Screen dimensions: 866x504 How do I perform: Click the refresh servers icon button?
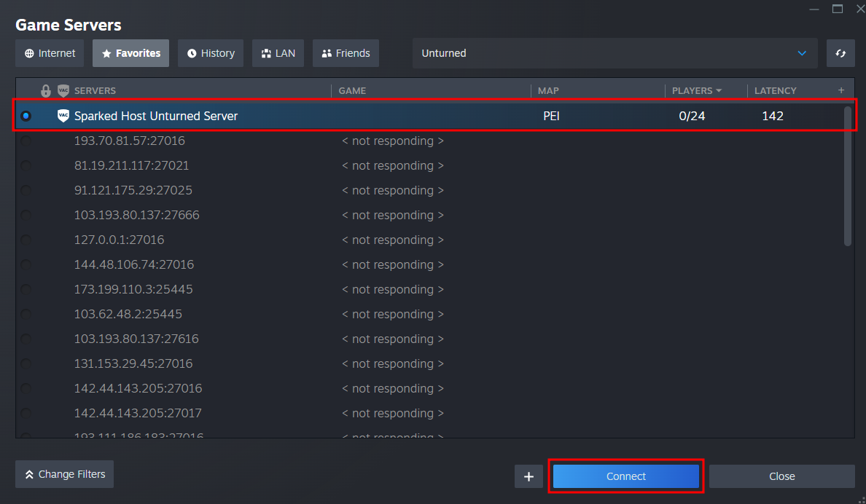click(x=840, y=53)
